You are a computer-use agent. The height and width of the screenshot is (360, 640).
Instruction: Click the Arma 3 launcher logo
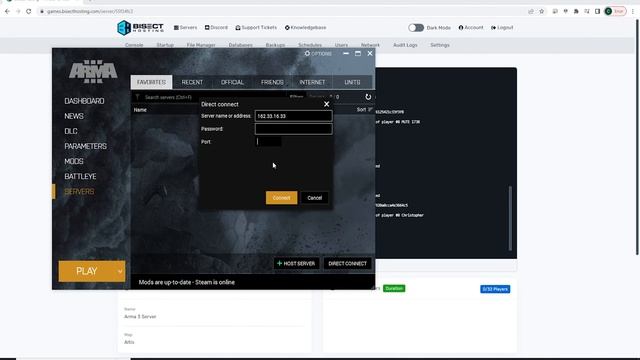tap(93, 71)
